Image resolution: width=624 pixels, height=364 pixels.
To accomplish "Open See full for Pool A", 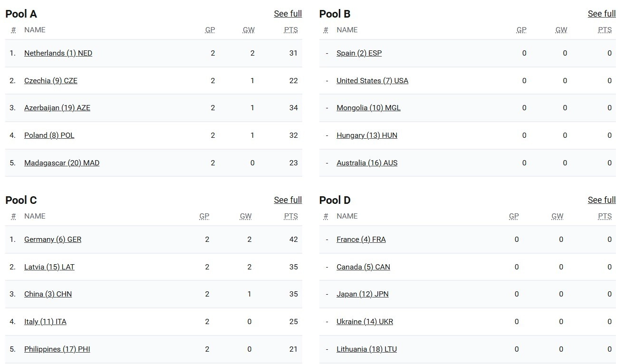I will click(x=288, y=14).
